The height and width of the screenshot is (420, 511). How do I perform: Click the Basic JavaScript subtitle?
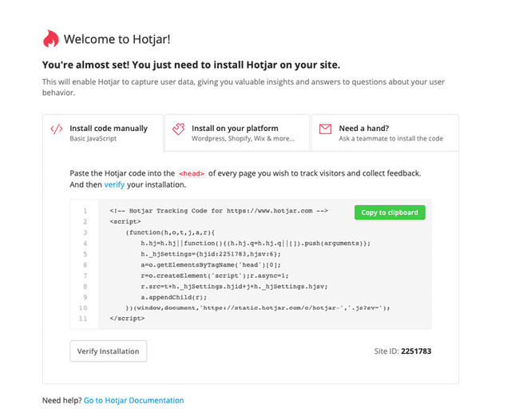93,138
